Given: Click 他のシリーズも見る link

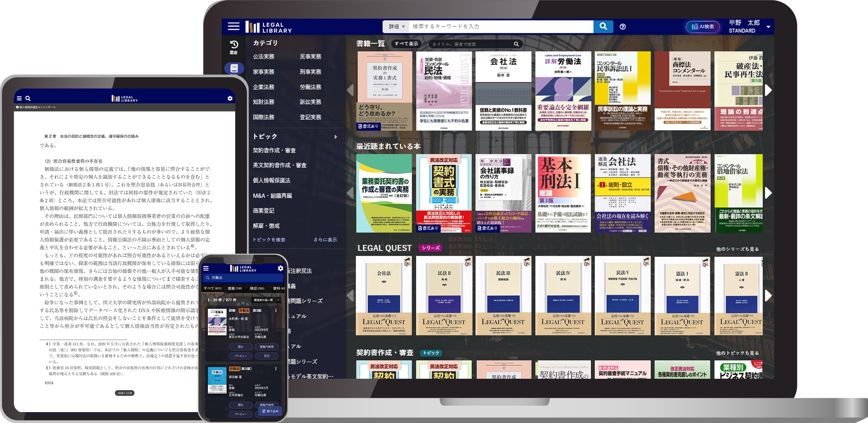Looking at the screenshot, I should (738, 249).
